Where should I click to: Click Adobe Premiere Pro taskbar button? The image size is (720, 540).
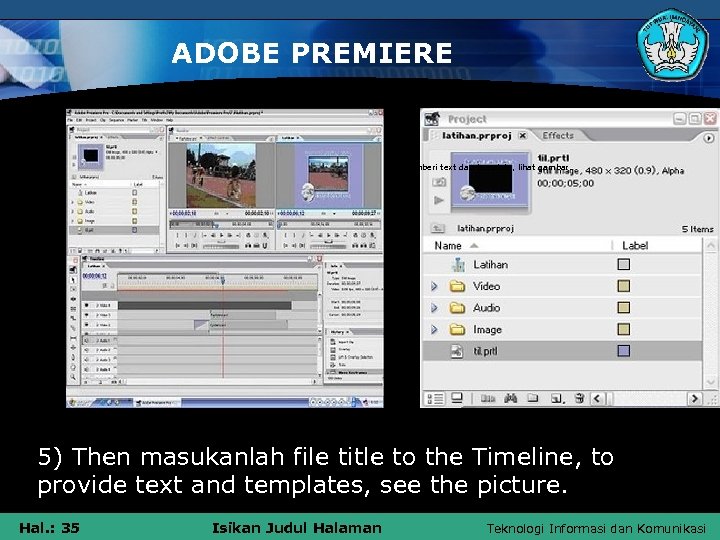pos(157,403)
